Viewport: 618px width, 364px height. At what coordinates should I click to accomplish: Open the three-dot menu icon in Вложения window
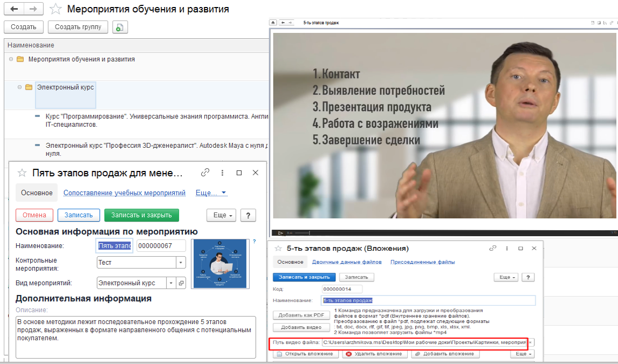(506, 248)
